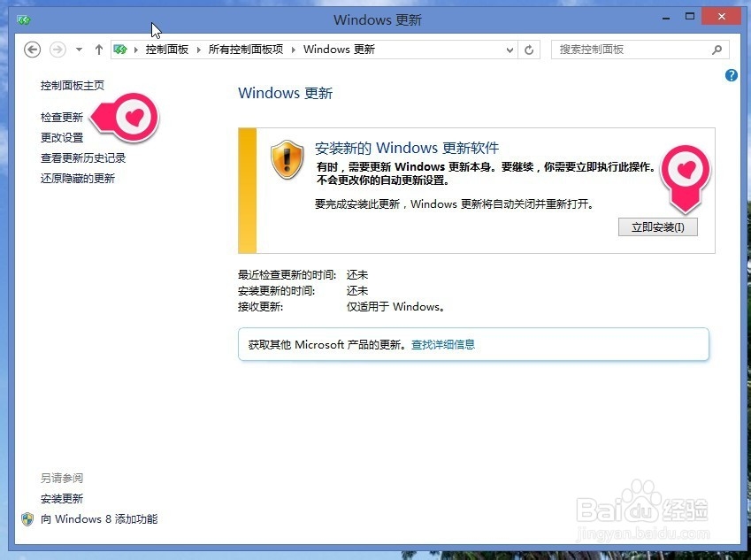Viewport: 751px width, 560px height.
Task: Click the back navigation arrow
Action: pyautogui.click(x=33, y=50)
